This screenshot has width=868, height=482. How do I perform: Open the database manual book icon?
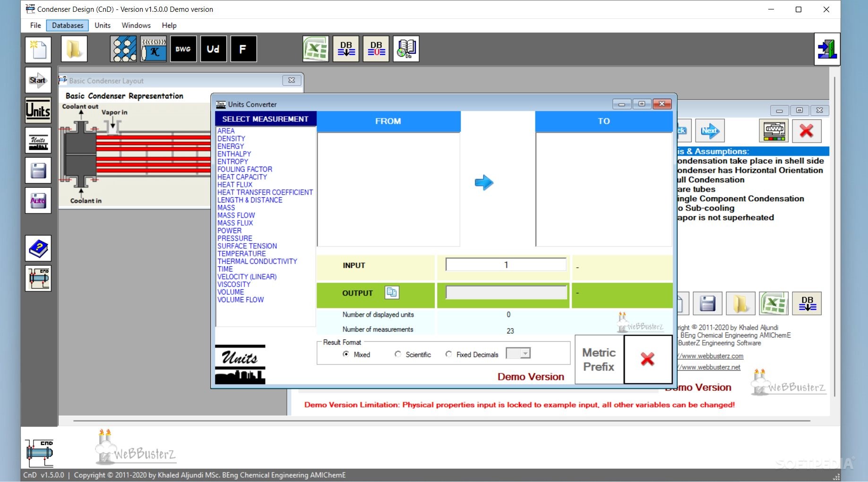coord(406,49)
